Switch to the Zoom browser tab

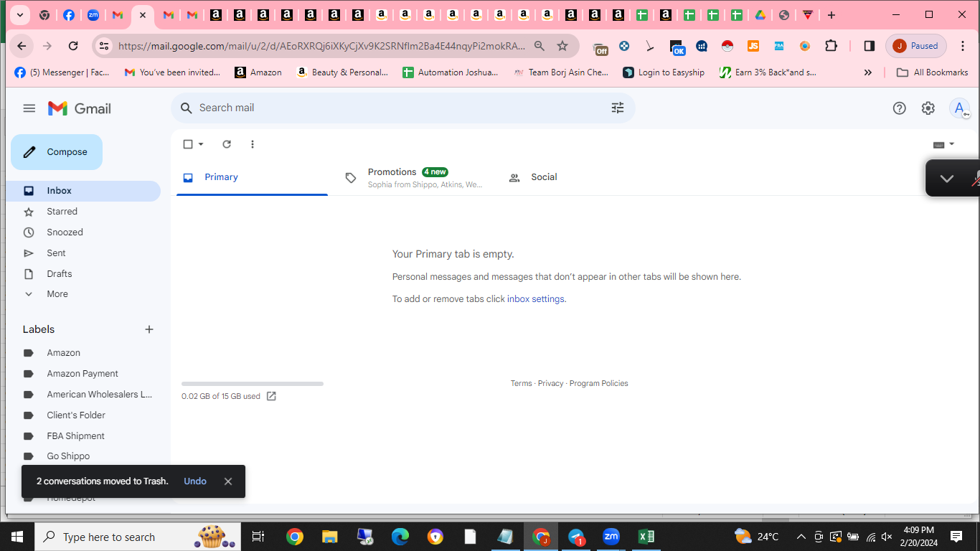93,14
